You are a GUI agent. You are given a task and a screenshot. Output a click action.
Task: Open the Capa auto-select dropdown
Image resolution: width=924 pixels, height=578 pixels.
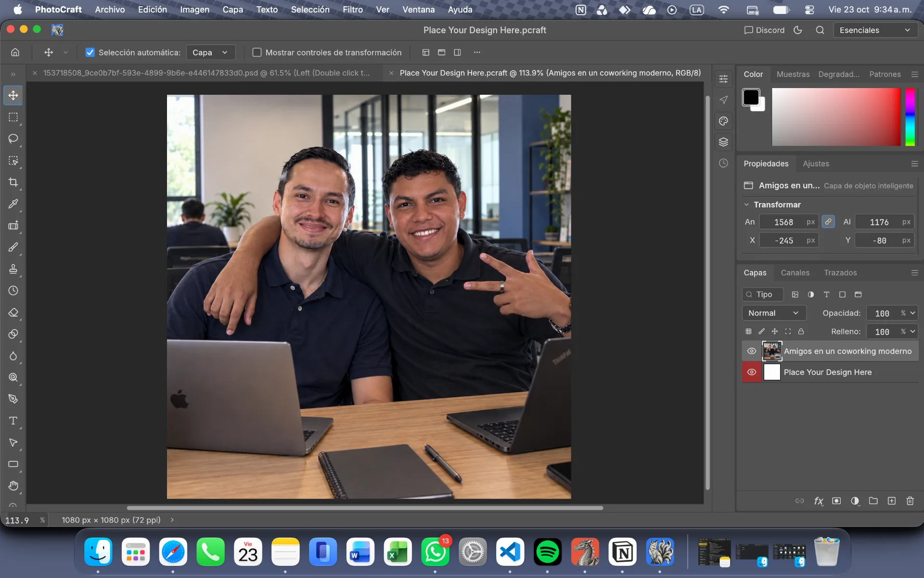[x=210, y=52]
